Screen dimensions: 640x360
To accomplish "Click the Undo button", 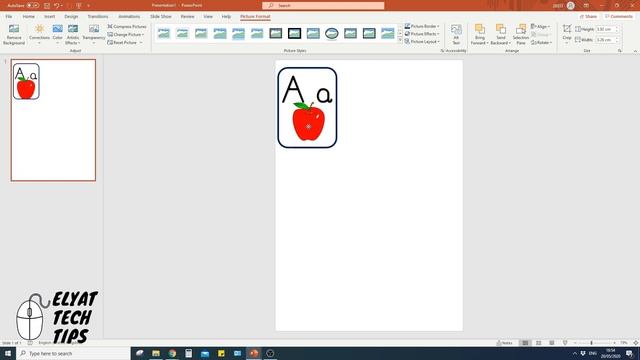I will click(56, 6).
